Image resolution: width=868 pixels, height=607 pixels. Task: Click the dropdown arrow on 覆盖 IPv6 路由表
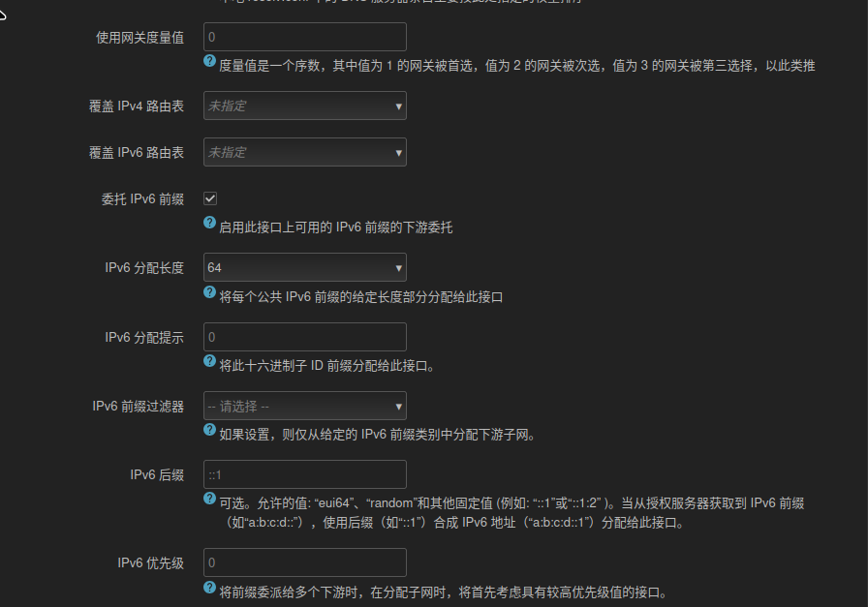[397, 152]
